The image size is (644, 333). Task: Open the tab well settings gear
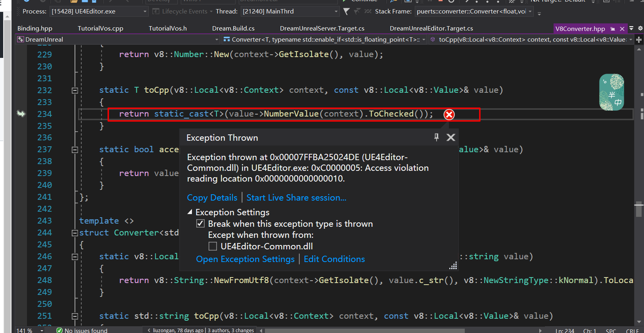click(640, 28)
